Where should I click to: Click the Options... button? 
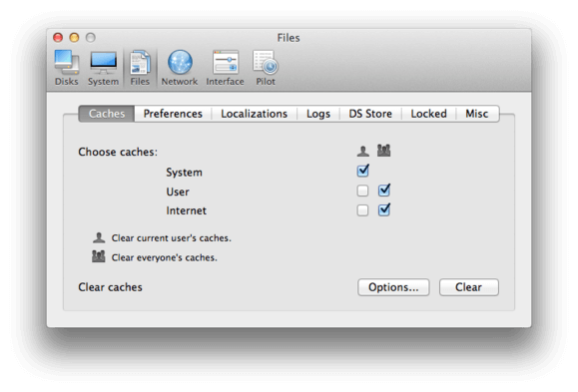[393, 287]
